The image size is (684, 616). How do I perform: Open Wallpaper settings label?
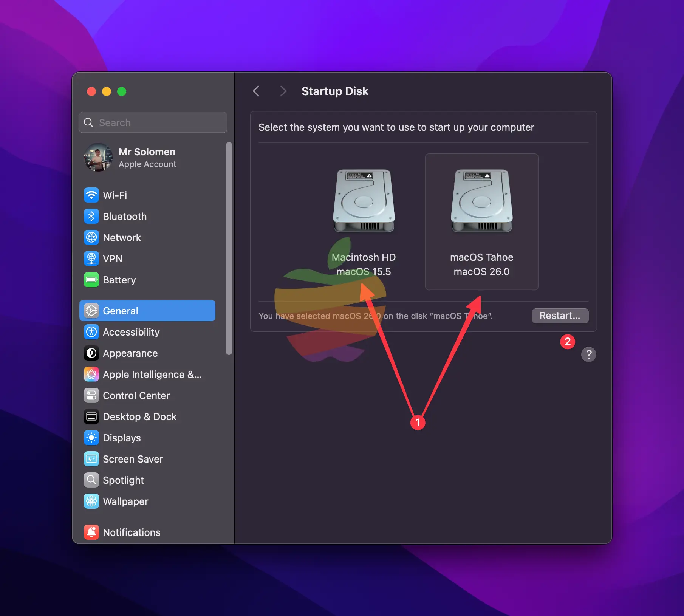pyautogui.click(x=125, y=501)
